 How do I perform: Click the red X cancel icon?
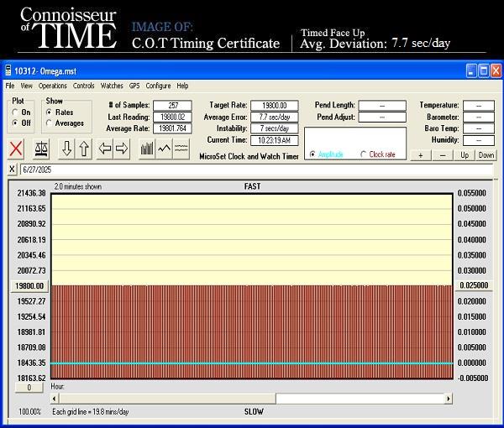coord(15,149)
